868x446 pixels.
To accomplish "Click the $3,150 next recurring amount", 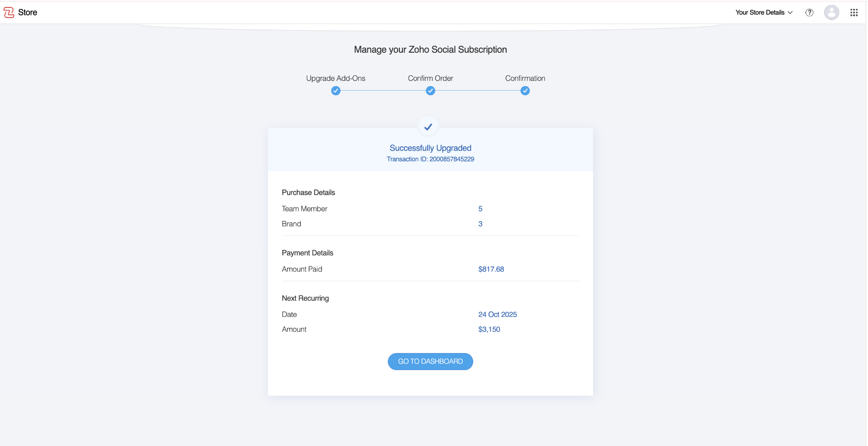I will coord(489,329).
